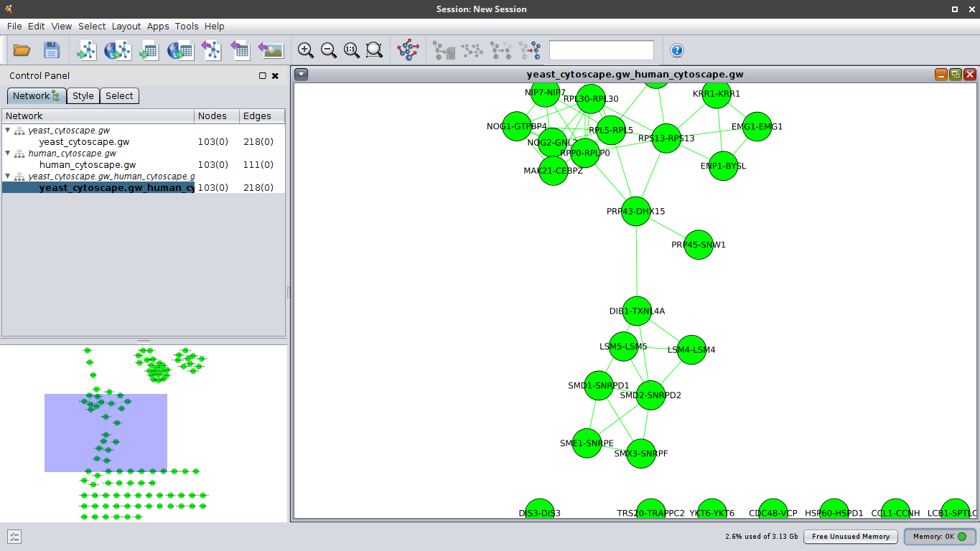The image size is (980, 551).
Task: Open the Layout menu
Action: pyautogui.click(x=126, y=26)
